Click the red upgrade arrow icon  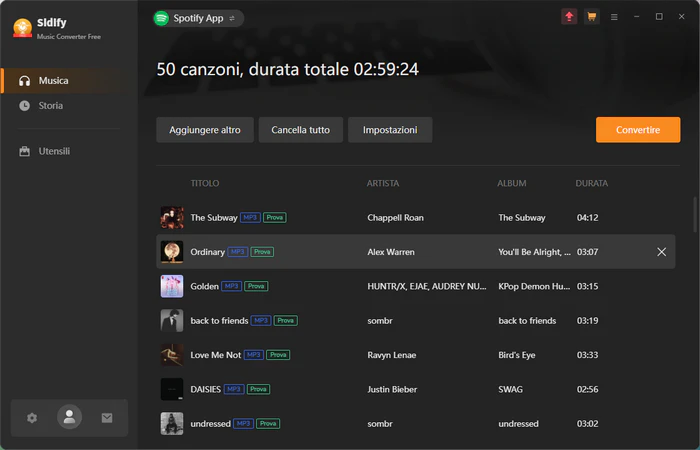pos(569,17)
